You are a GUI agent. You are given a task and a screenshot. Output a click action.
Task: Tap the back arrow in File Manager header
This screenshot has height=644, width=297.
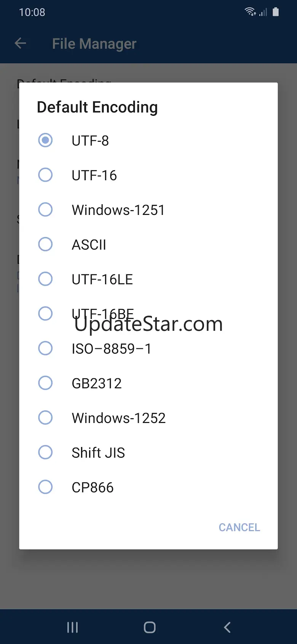(21, 43)
